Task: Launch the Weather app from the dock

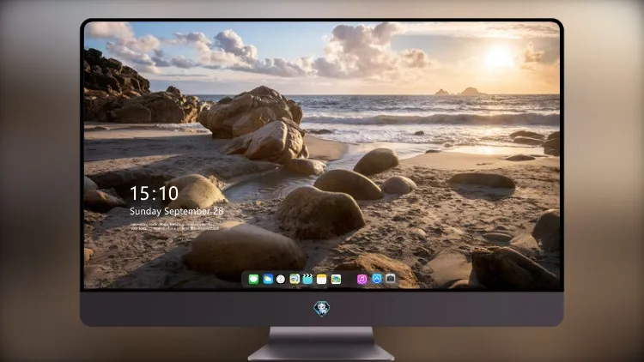Action: coord(268,279)
